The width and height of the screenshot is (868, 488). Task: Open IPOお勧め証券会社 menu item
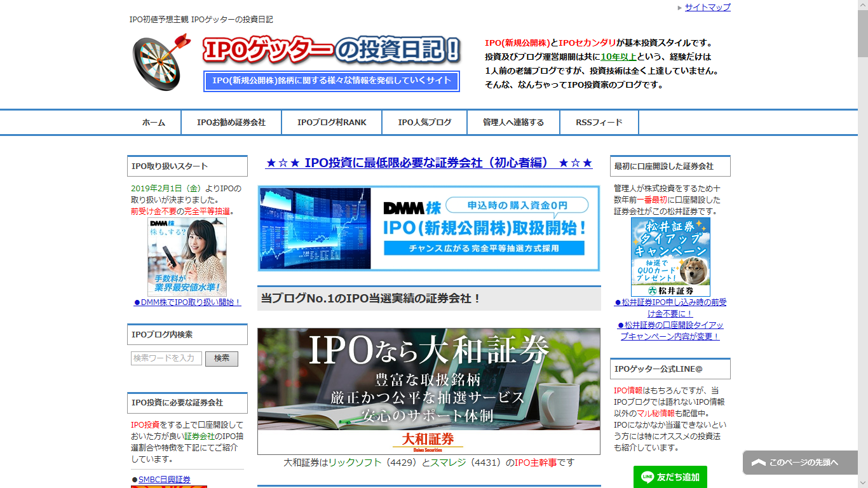point(231,123)
